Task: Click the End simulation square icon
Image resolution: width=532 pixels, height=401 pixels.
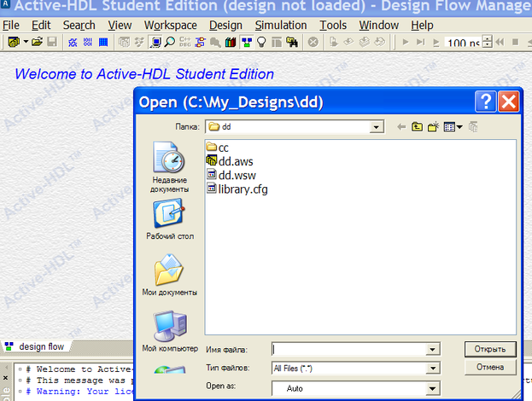Action: (x=515, y=42)
